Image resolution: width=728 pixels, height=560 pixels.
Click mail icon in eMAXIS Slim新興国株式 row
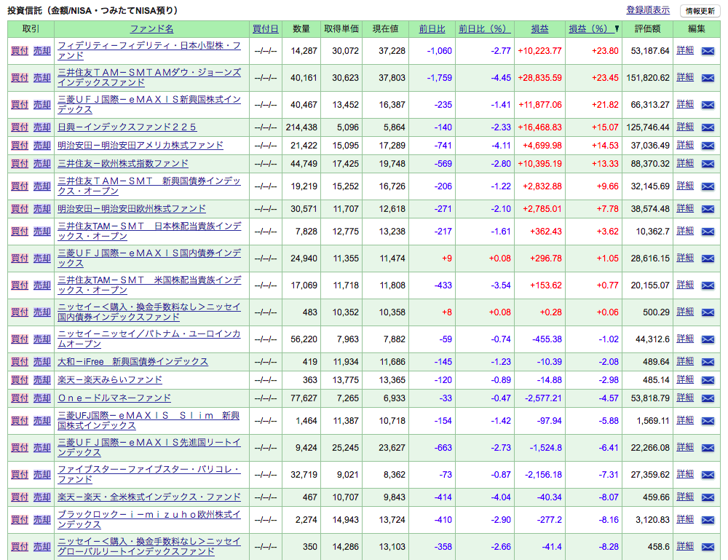click(x=708, y=421)
